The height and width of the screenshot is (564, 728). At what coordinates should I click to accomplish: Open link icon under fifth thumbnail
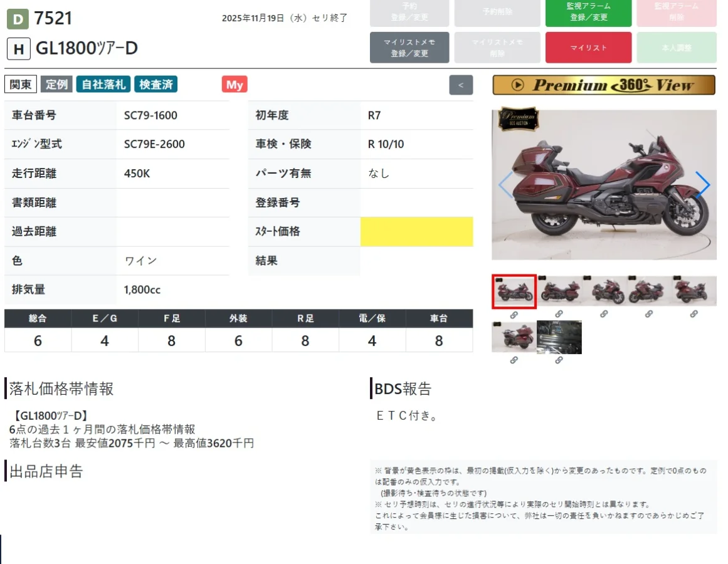coord(694,314)
